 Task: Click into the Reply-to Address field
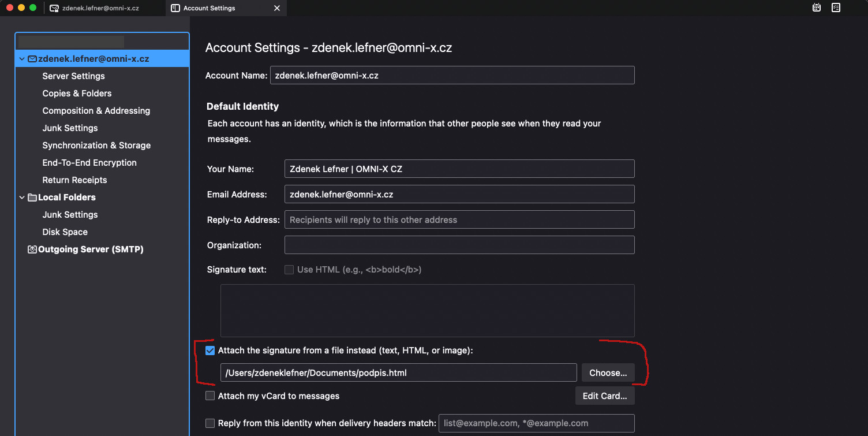tap(459, 219)
